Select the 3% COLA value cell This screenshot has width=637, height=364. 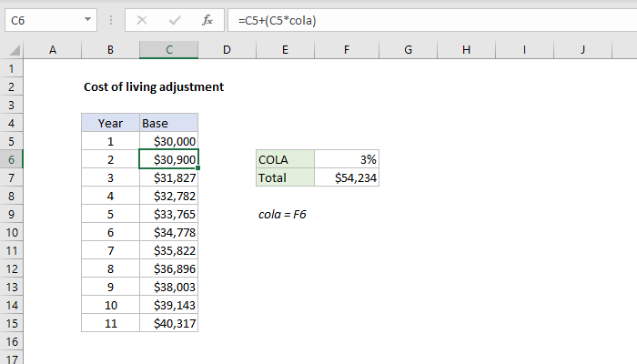(347, 159)
